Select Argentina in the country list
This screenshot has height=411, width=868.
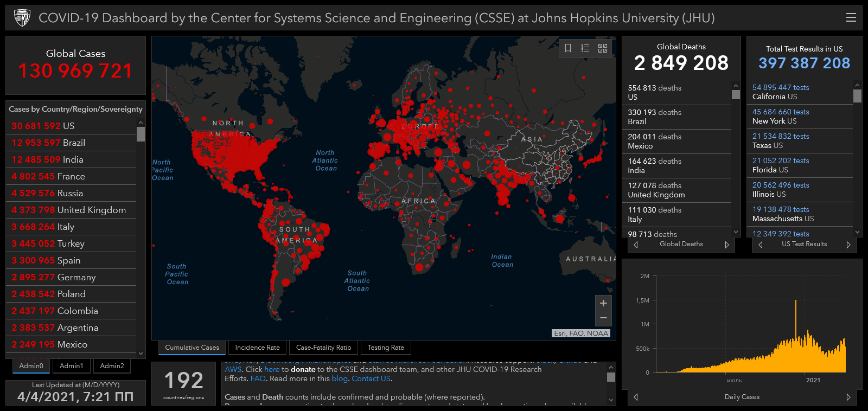click(x=71, y=327)
